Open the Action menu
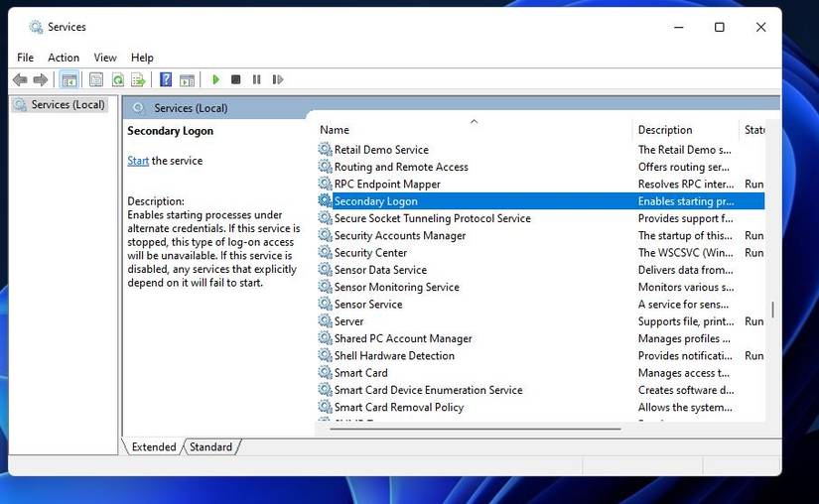819x504 pixels. point(64,58)
